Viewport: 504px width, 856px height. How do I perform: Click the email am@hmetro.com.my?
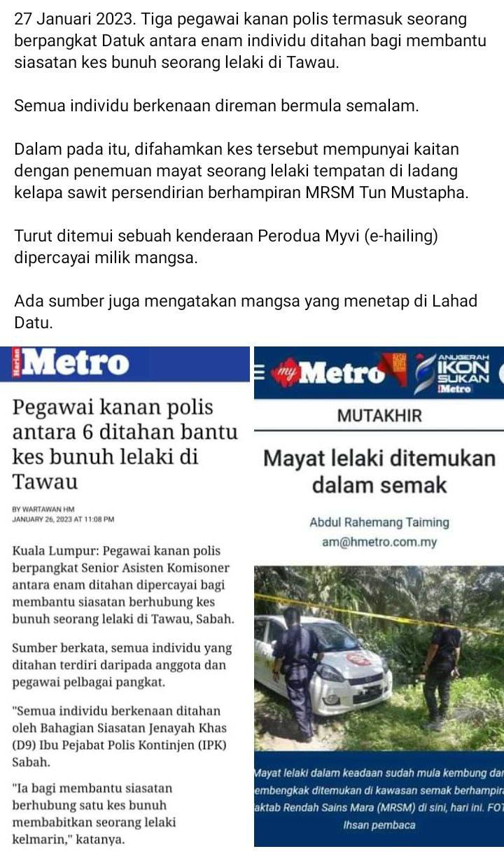[x=379, y=542]
